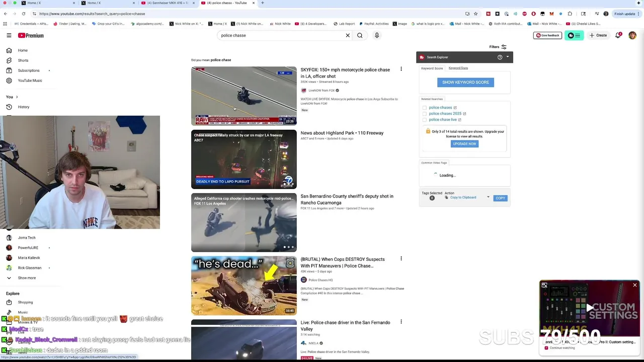Switch to the Keyword Stats tab

(458, 68)
